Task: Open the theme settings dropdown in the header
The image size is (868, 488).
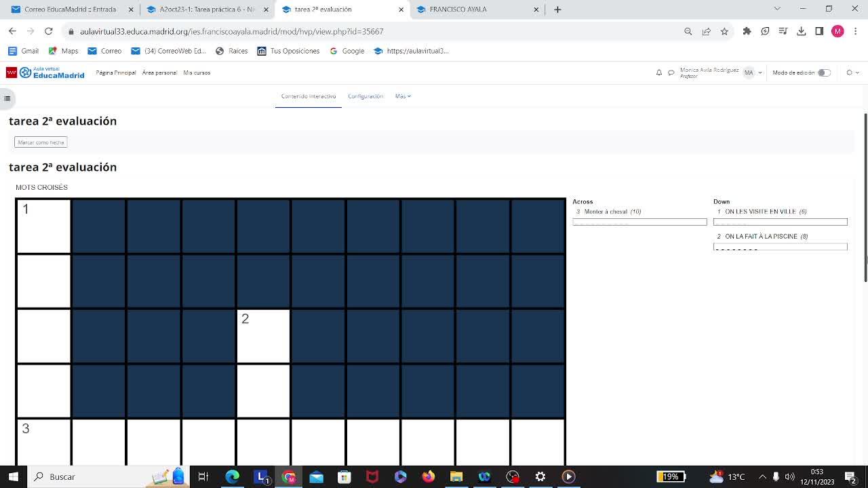Action: coord(852,73)
